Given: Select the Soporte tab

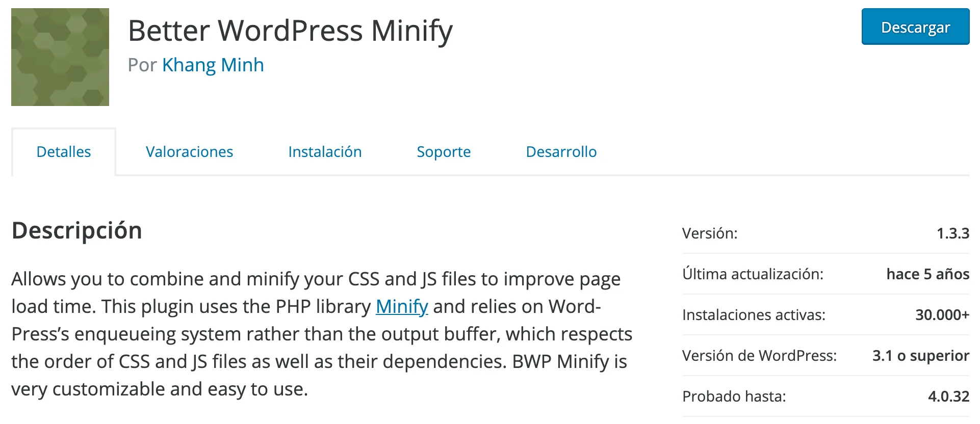Looking at the screenshot, I should pyautogui.click(x=443, y=151).
